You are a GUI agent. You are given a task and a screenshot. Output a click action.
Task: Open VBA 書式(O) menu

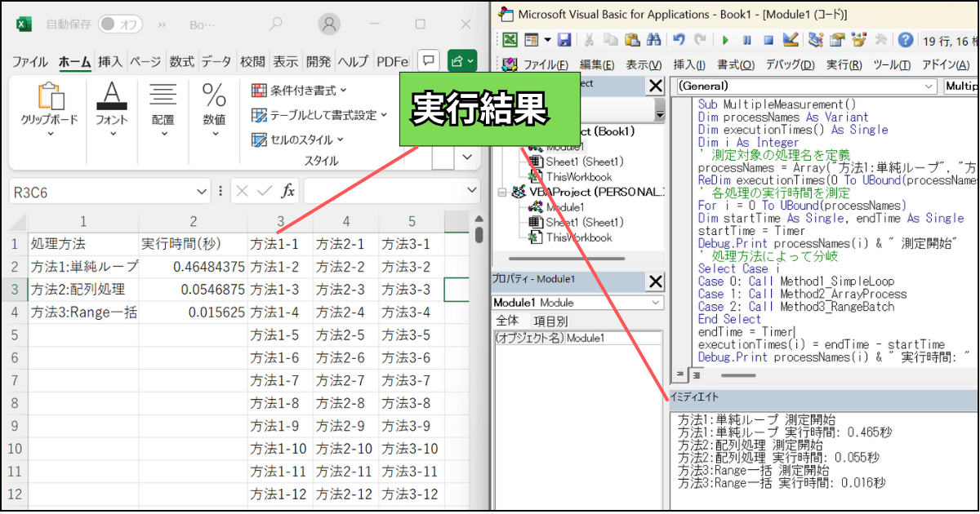735,64
